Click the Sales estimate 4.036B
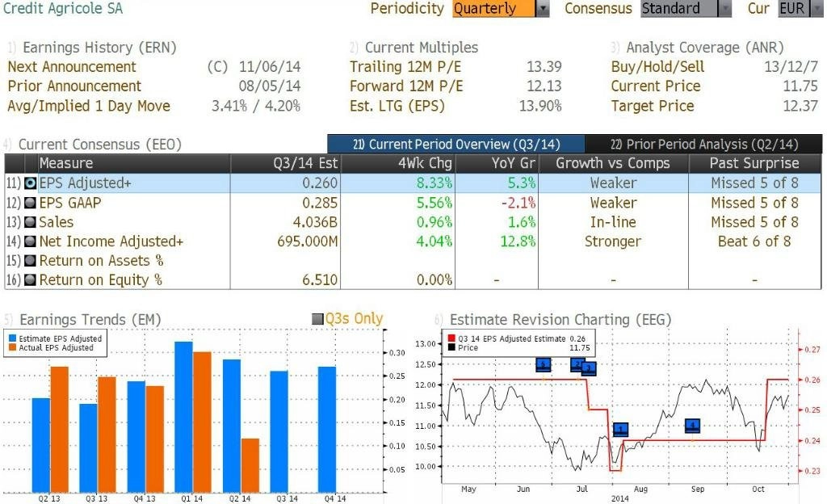The width and height of the screenshot is (827, 504). [x=315, y=222]
